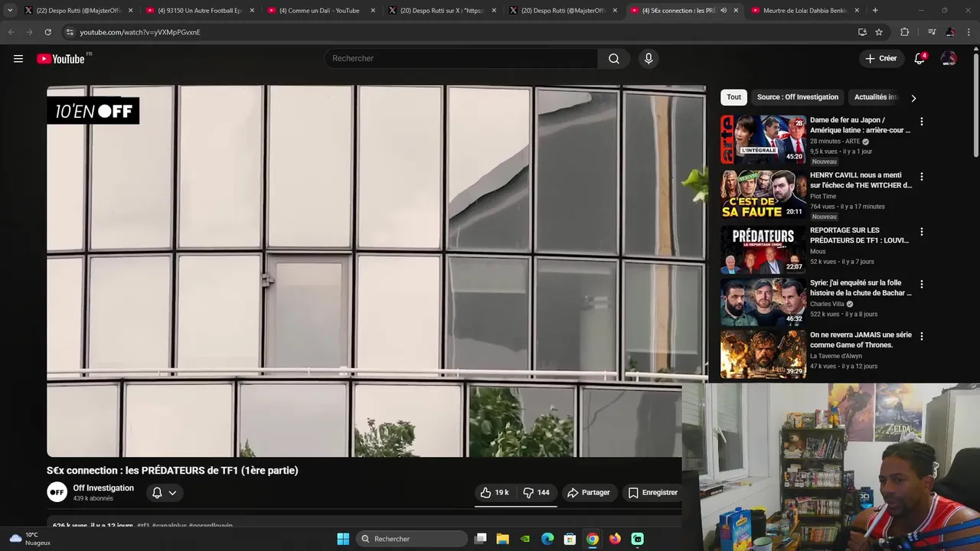
Task: Click the Créer button
Action: 880,59
